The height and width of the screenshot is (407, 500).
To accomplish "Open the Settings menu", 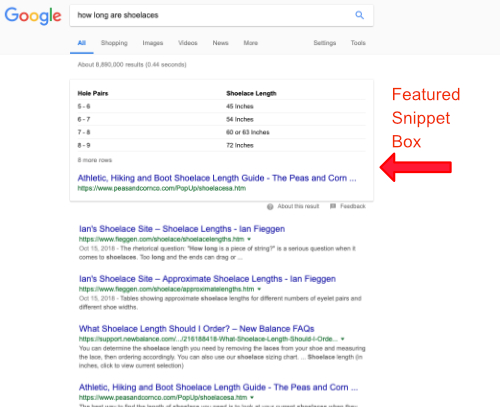I will click(x=325, y=43).
